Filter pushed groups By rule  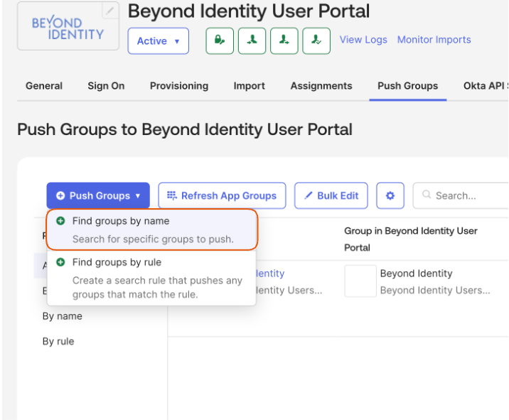tap(58, 341)
